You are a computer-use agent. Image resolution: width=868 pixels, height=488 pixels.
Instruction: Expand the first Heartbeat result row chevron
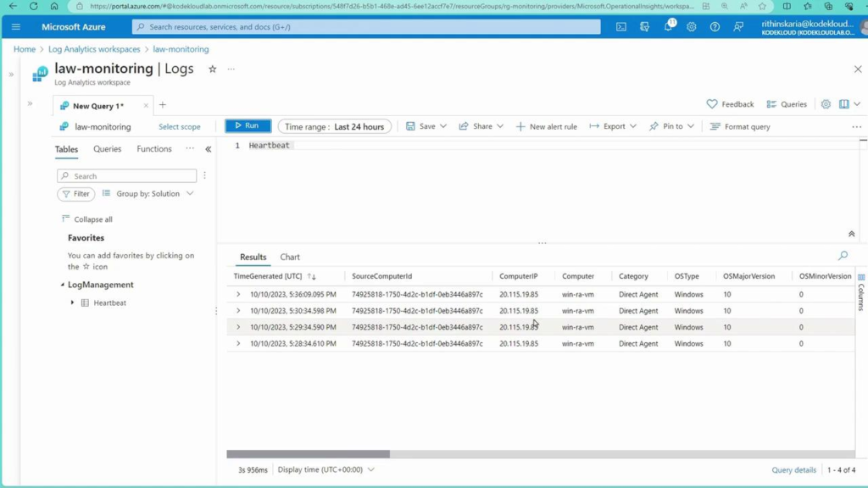click(x=238, y=294)
